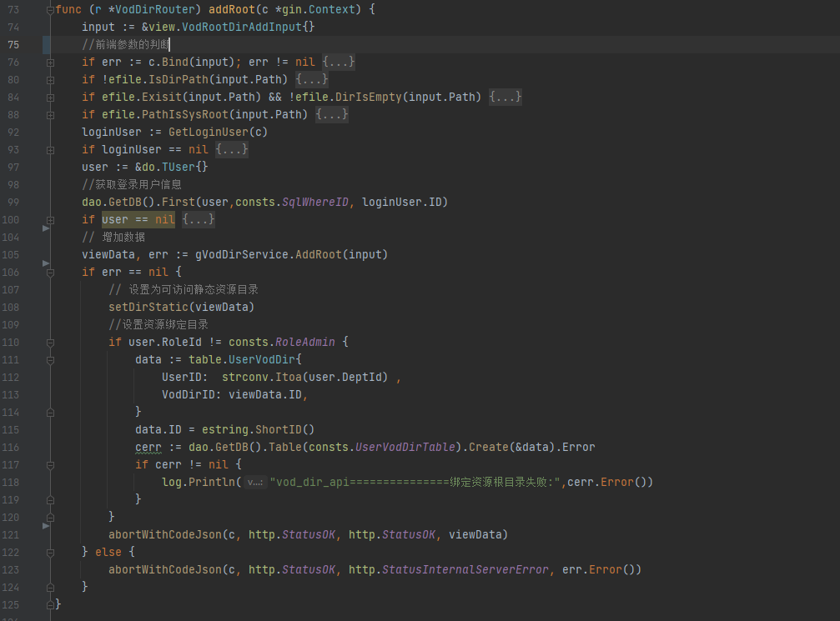The image size is (840, 621).
Task: Click the viewData.ID field value
Action: 265,394
